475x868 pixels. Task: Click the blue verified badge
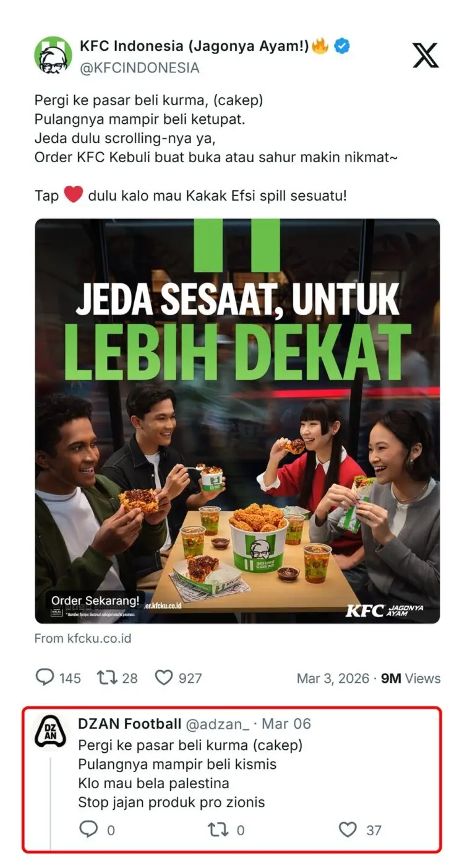342,46
